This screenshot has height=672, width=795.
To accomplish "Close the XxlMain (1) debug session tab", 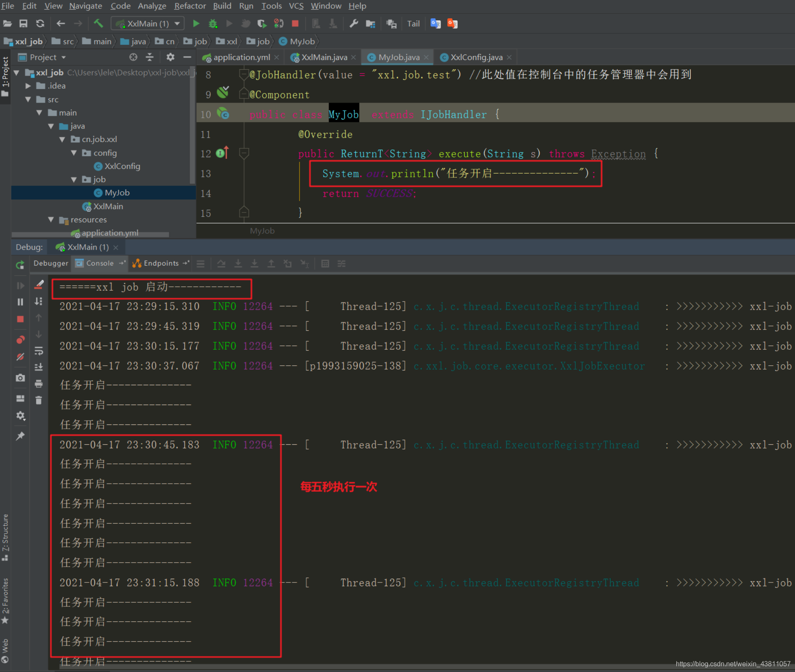I will pyautogui.click(x=116, y=248).
